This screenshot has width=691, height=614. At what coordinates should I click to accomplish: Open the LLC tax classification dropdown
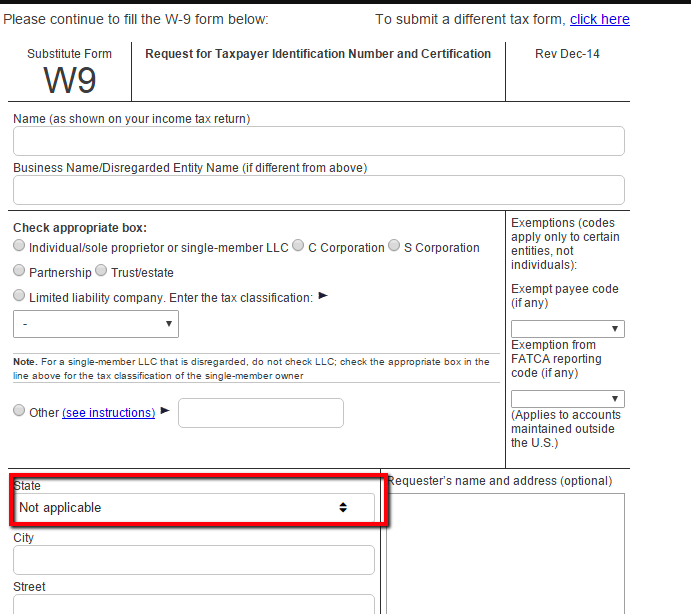click(x=96, y=324)
